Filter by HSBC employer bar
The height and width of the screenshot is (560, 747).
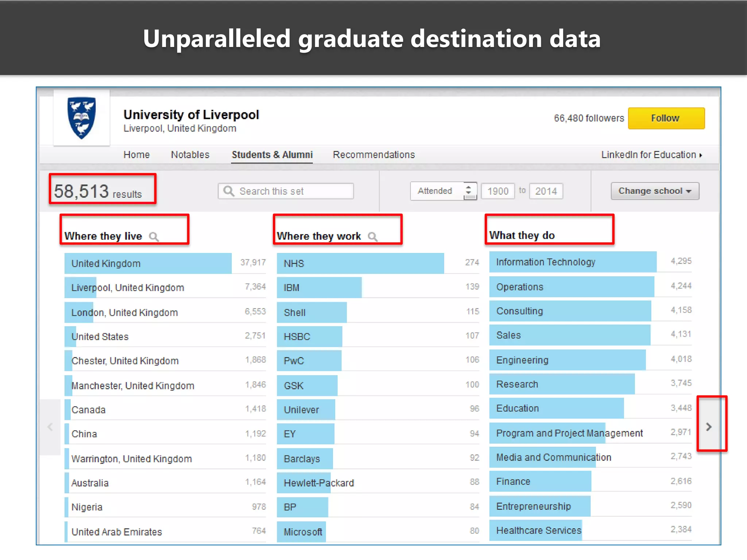click(x=378, y=337)
